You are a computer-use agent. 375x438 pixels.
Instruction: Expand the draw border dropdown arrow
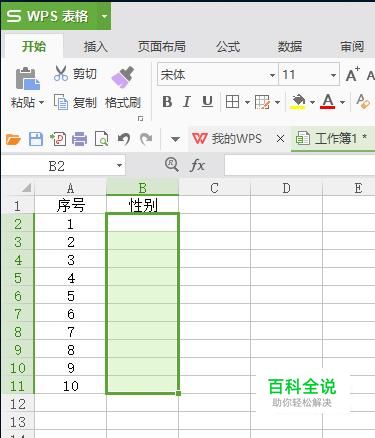tap(277, 102)
